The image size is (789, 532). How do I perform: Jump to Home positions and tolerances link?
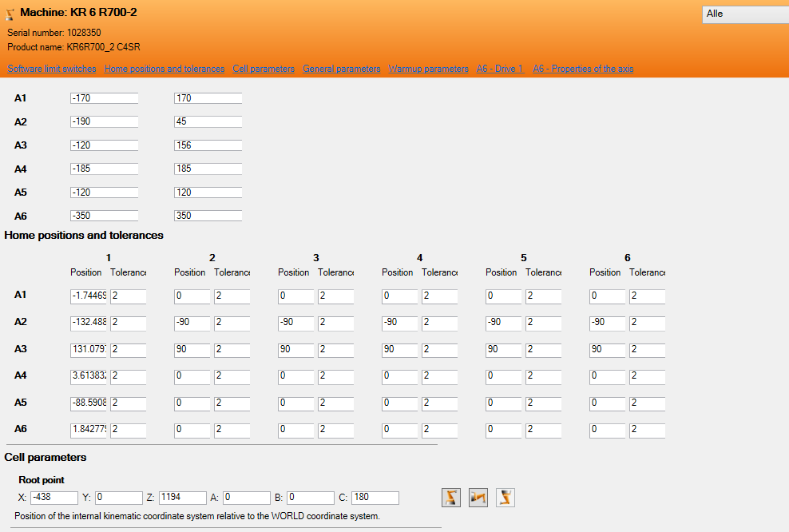pos(165,69)
